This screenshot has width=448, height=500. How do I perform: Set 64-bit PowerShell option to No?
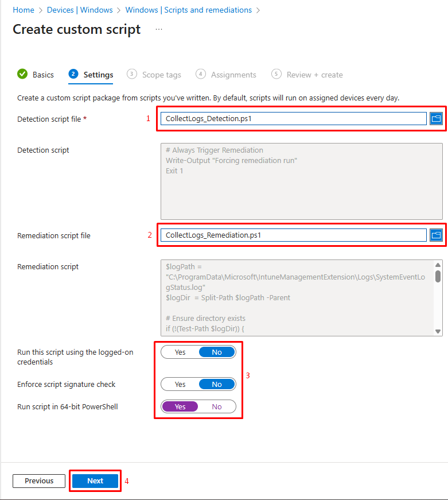pyautogui.click(x=217, y=406)
